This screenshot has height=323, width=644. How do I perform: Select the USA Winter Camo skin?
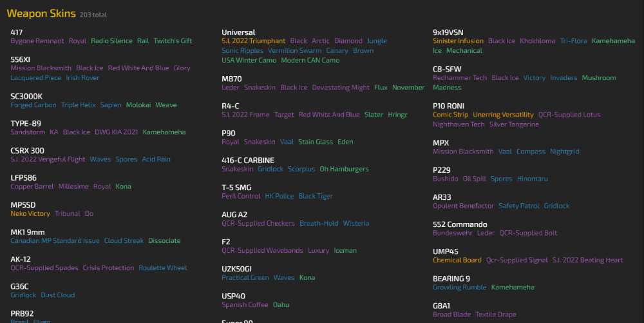point(249,61)
